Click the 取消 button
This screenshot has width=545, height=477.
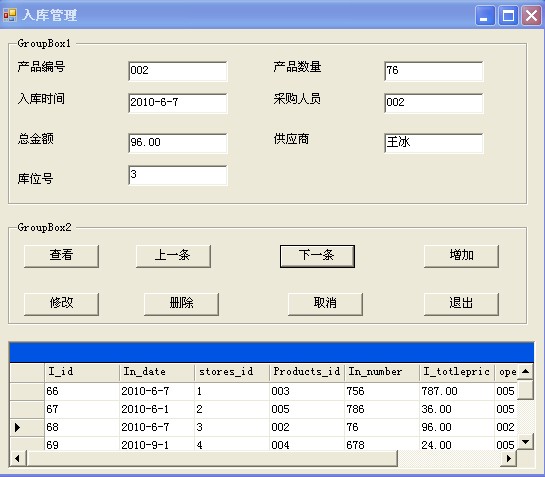(x=325, y=304)
